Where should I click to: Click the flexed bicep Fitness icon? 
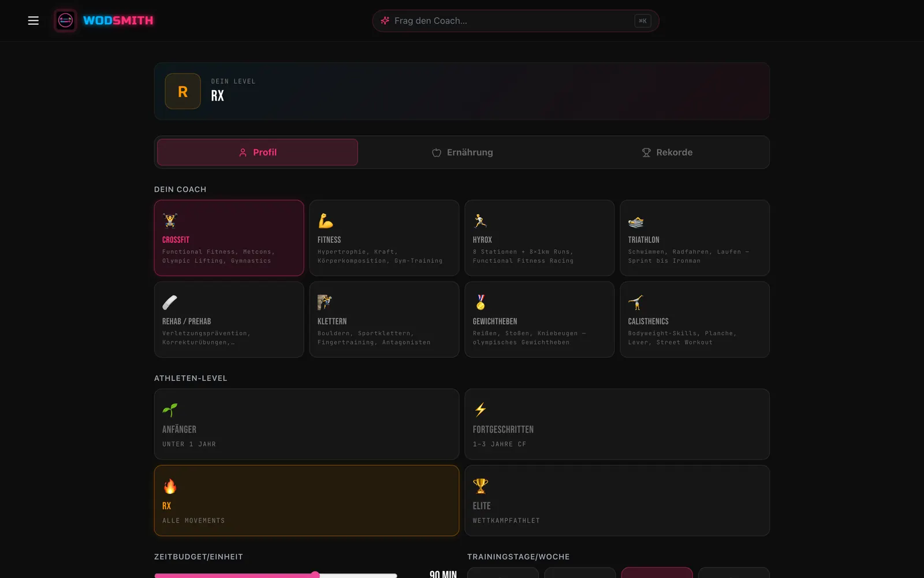326,221
